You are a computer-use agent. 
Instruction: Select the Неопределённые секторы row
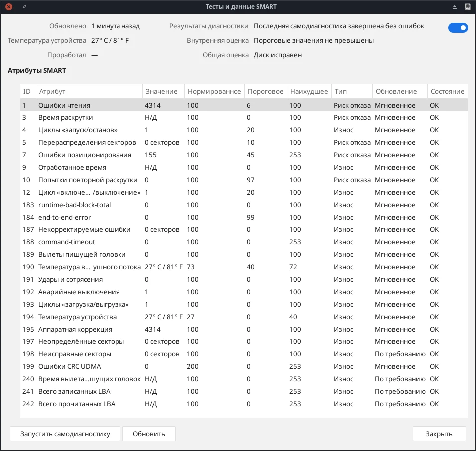244,341
